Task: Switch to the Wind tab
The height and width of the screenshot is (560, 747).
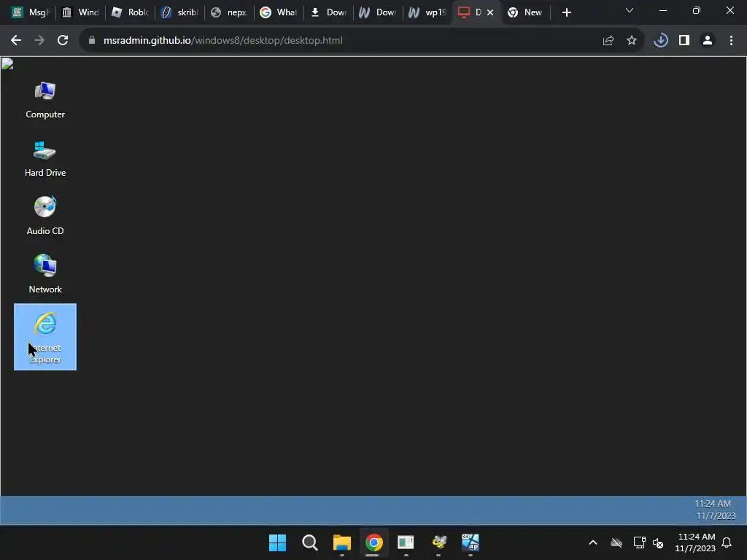Action: [x=80, y=12]
